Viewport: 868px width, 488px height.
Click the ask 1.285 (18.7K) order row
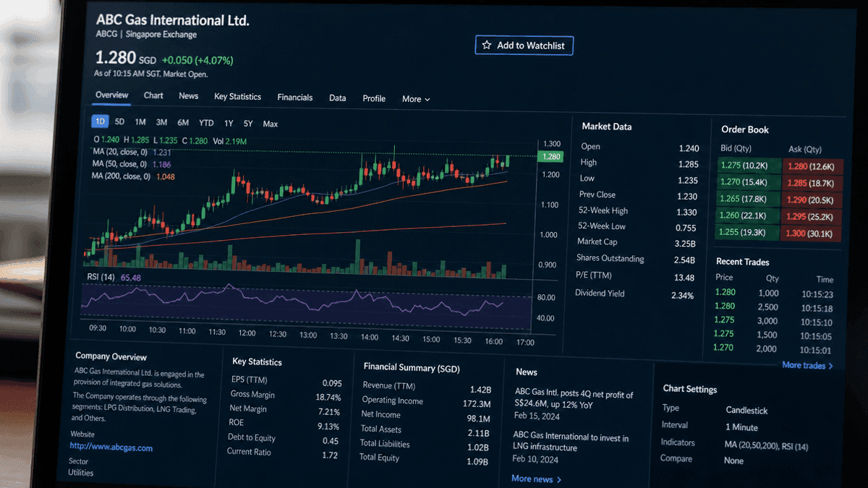tap(814, 184)
